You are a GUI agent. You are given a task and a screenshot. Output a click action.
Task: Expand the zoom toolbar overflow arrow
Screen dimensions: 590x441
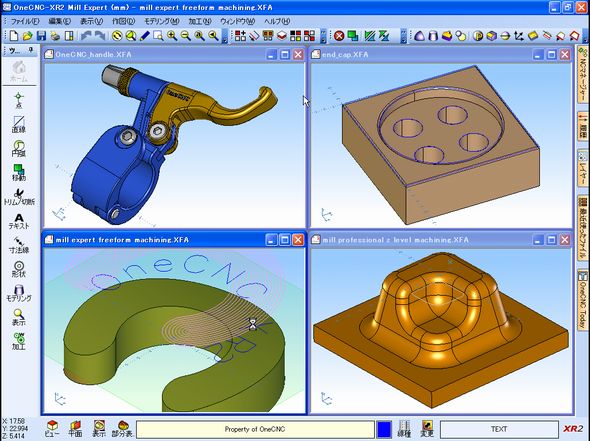point(225,37)
